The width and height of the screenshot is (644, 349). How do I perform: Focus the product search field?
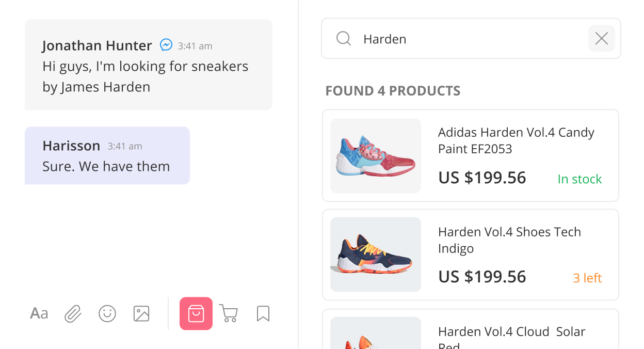(x=471, y=38)
